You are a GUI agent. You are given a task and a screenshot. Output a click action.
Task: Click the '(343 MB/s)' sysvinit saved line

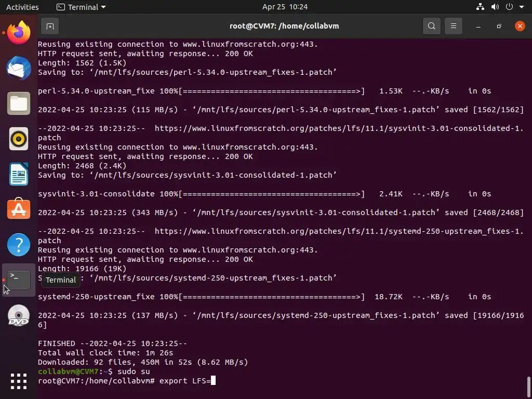(281, 212)
